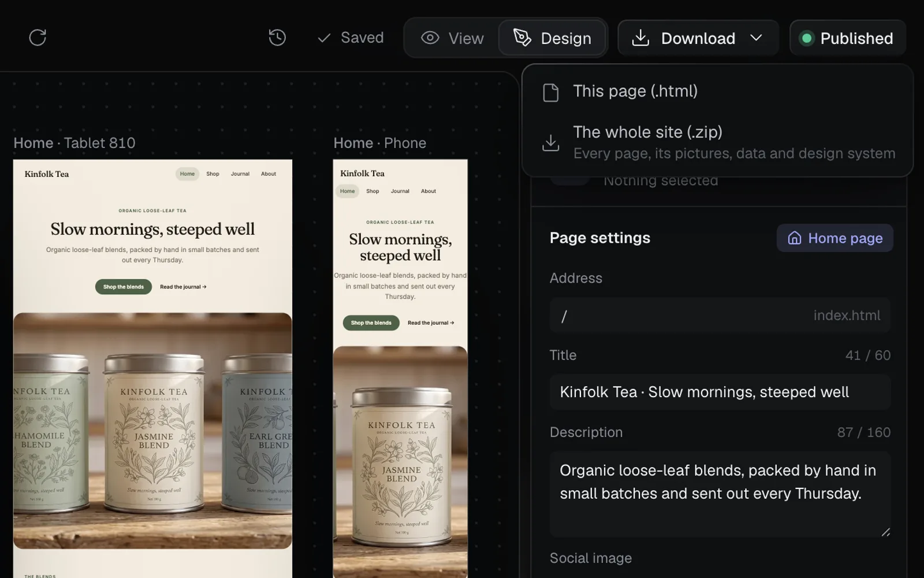Edit the page Title field

(x=720, y=392)
